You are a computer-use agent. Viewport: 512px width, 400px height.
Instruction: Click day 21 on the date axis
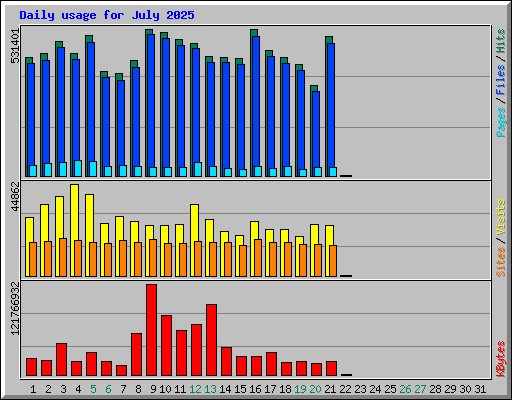pos(330,389)
